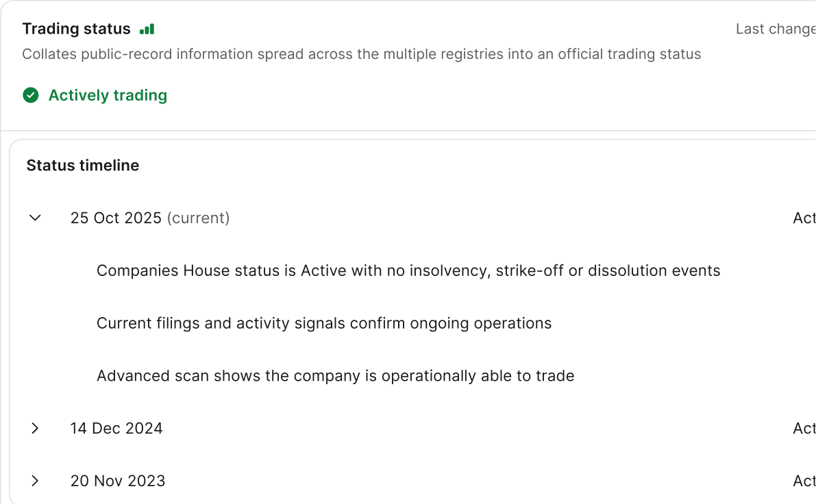Click the status value on 20 Nov 2023 row
The width and height of the screenshot is (816, 504).
804,481
